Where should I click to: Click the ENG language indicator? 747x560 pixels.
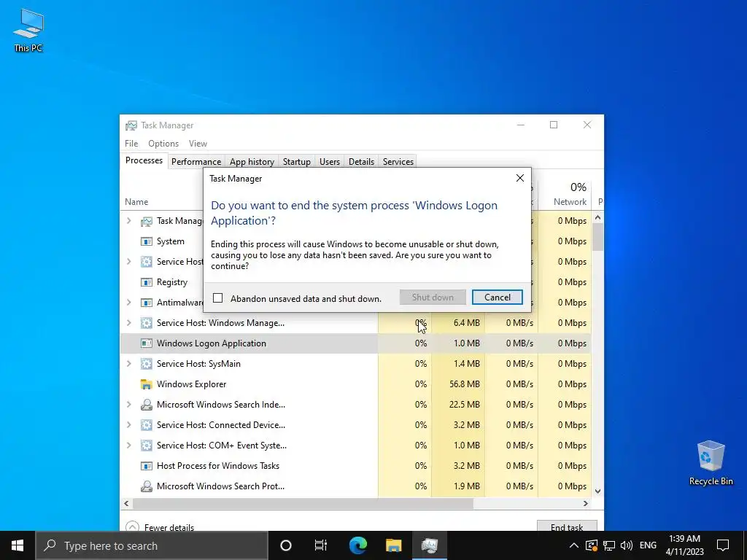pyautogui.click(x=648, y=545)
